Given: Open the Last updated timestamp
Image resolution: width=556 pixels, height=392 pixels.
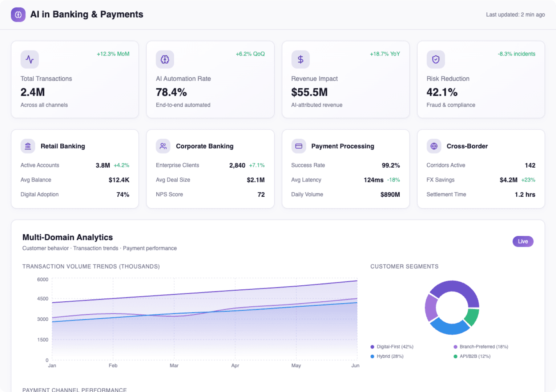Looking at the screenshot, I should [x=515, y=15].
